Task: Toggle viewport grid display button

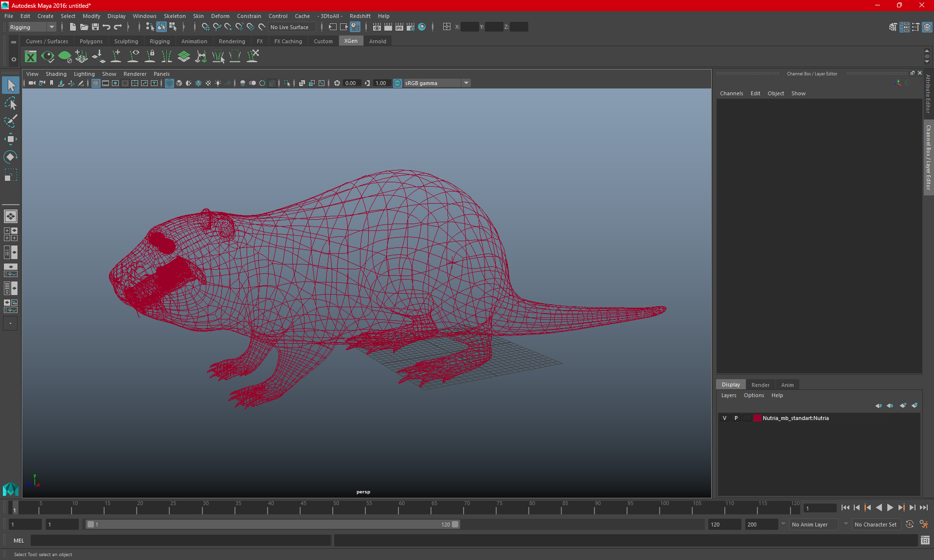Action: pos(96,83)
